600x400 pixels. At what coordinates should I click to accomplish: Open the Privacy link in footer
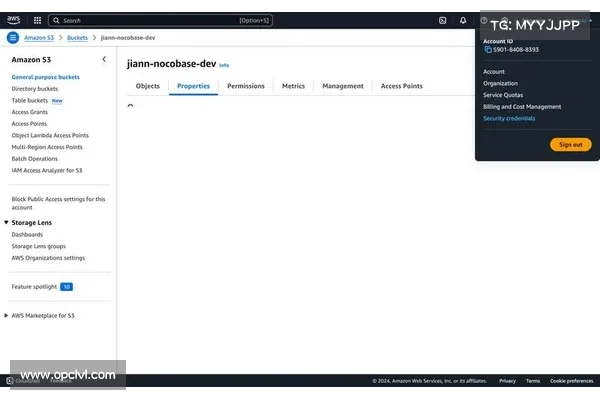click(507, 381)
